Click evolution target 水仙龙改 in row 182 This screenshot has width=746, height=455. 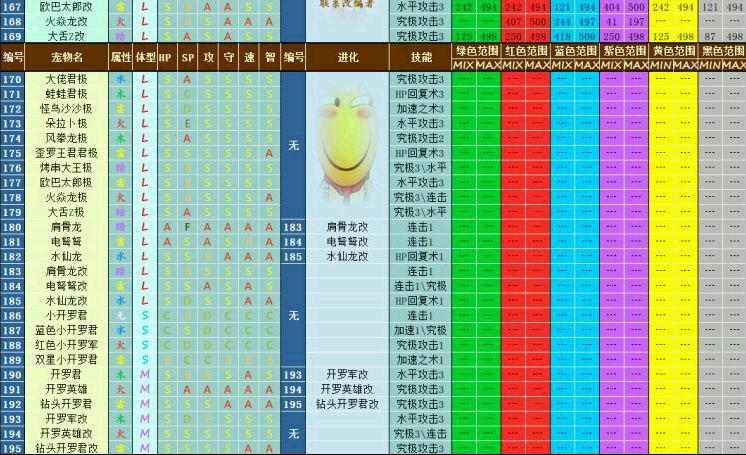coord(348,257)
